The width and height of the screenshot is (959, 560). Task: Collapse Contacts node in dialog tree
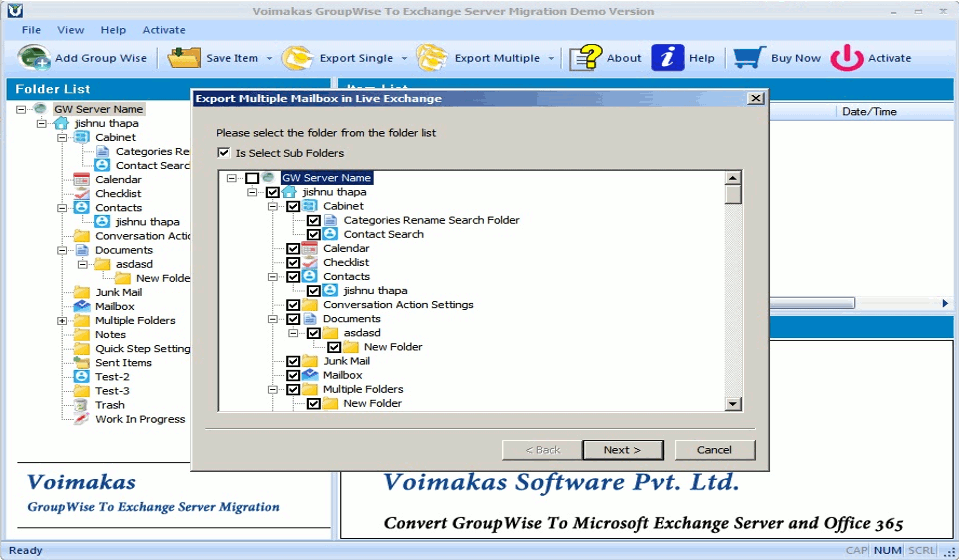coord(273,276)
